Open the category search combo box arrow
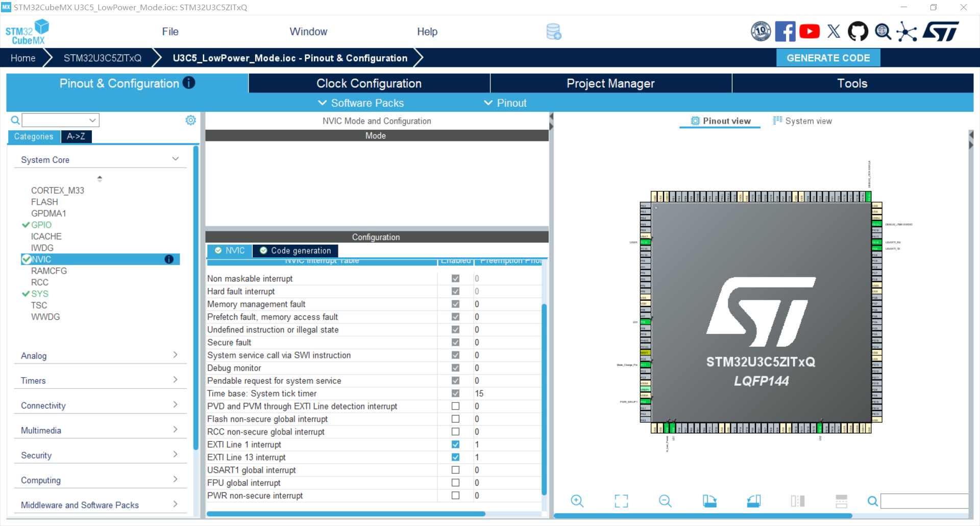Viewport: 980px width, 526px height. click(x=92, y=120)
